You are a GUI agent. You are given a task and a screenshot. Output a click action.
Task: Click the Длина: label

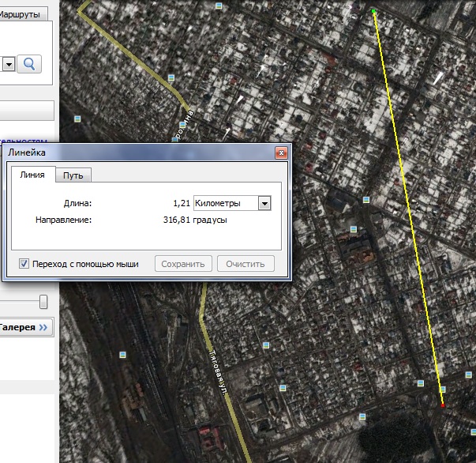[x=77, y=203]
